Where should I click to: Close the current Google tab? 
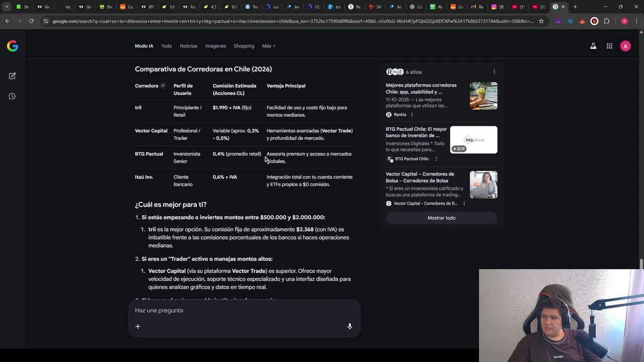point(563,7)
